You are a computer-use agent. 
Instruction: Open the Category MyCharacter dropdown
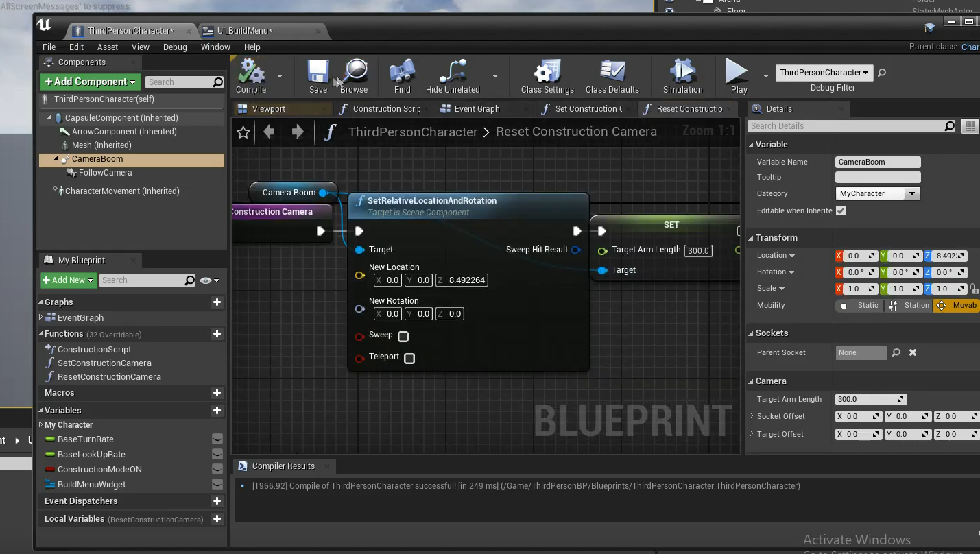click(877, 194)
